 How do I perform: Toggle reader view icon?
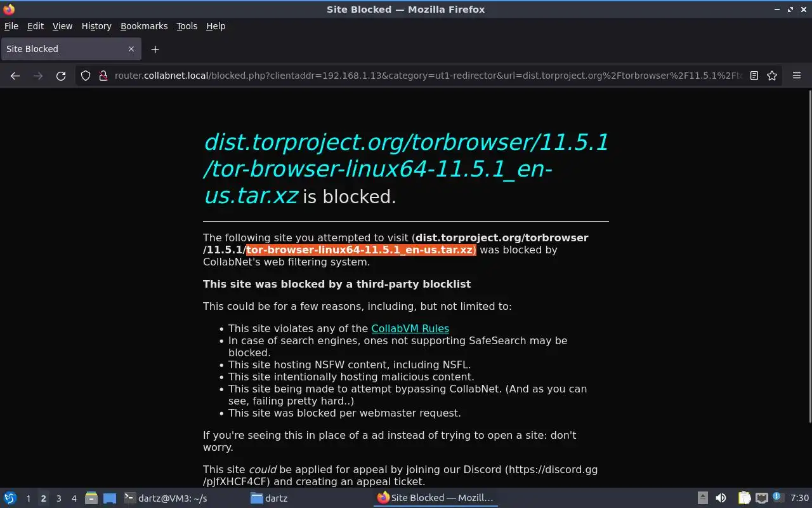point(754,76)
